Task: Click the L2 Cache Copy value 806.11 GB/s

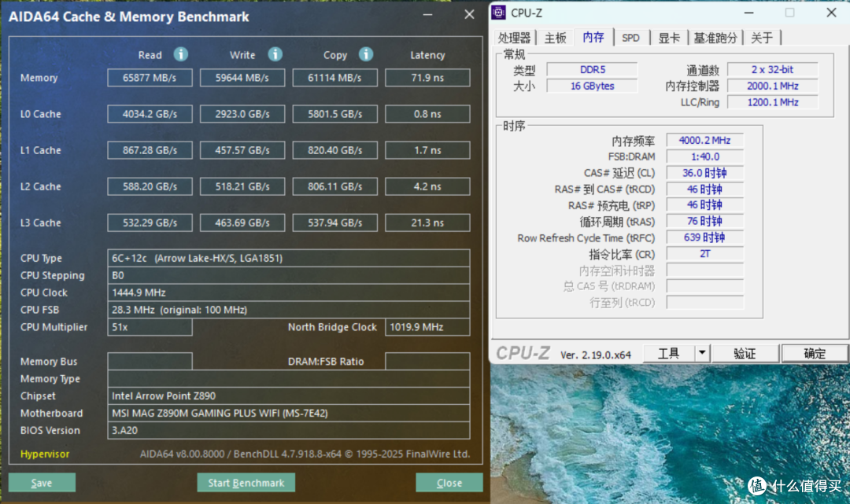Action: tap(335, 186)
